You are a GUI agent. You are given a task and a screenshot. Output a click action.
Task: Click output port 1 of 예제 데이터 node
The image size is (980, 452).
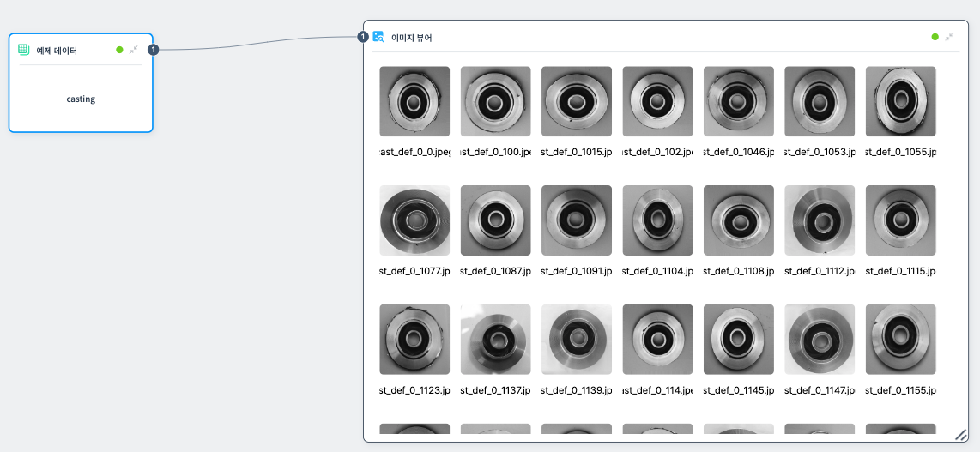[153, 50]
